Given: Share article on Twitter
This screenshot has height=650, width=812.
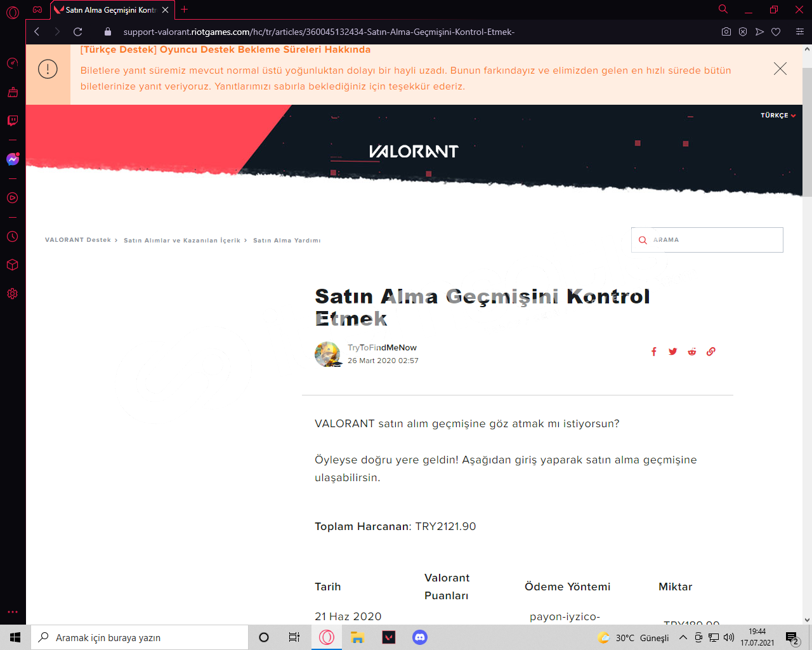Looking at the screenshot, I should [673, 352].
